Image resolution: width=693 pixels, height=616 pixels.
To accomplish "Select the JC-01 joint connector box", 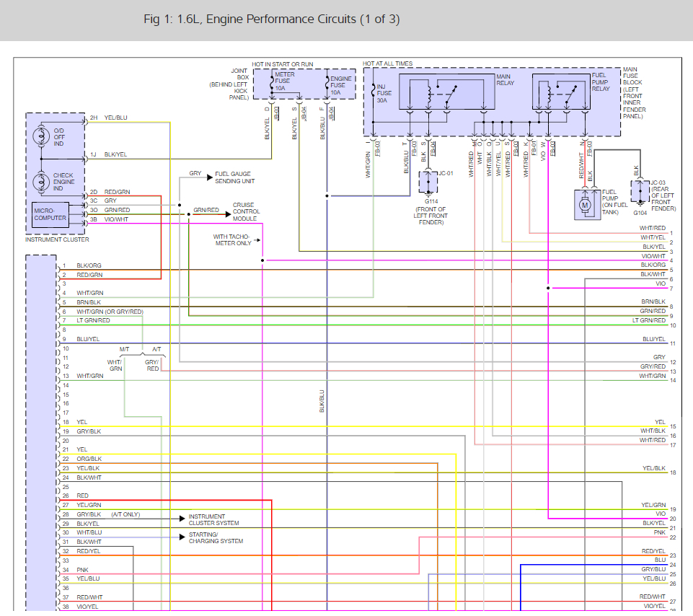I will coord(429,181).
